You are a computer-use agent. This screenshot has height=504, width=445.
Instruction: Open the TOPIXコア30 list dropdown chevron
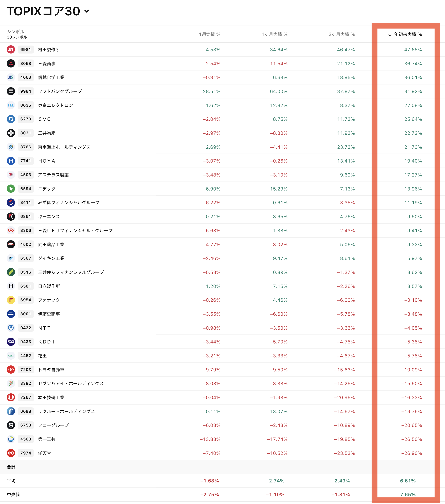[x=86, y=11]
